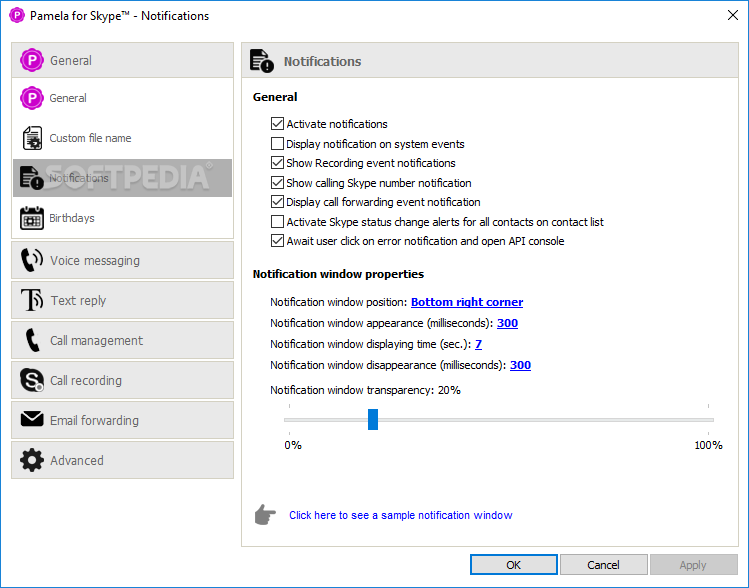Image resolution: width=749 pixels, height=588 pixels.
Task: Open the Custom file name page
Action: (122, 138)
